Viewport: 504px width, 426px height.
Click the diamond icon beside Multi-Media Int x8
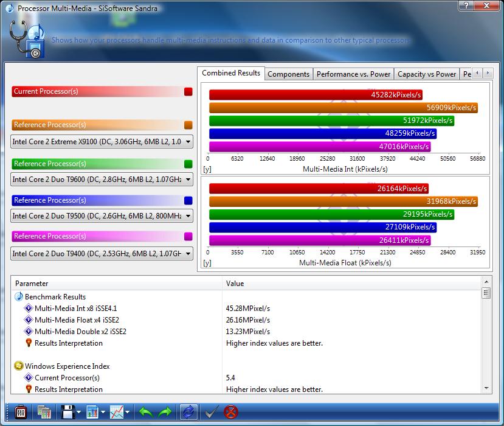pyautogui.click(x=29, y=308)
